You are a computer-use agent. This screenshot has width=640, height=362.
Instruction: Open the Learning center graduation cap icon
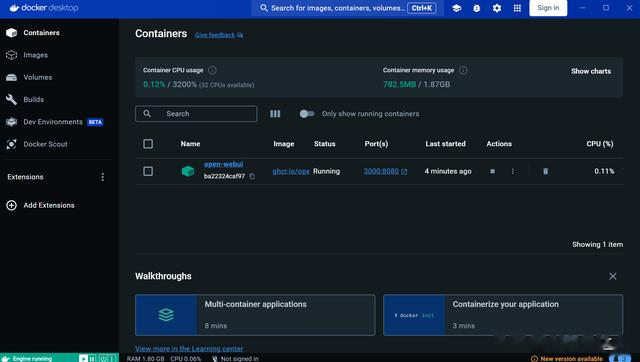[456, 8]
